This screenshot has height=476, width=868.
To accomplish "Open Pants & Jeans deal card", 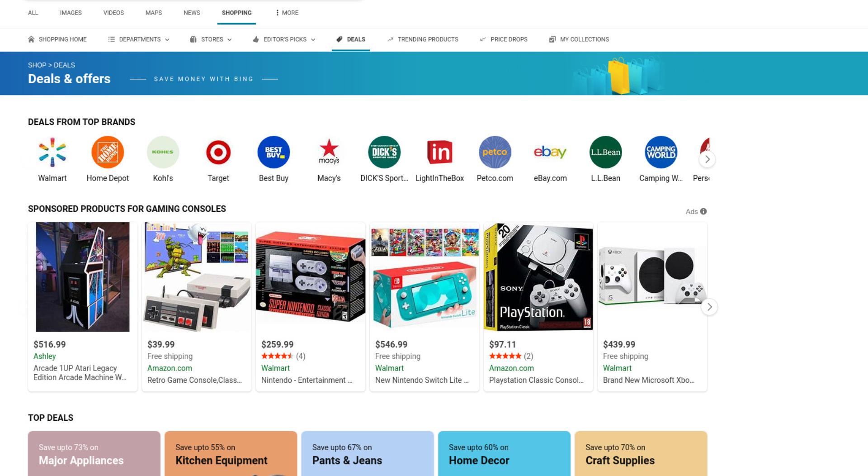I will pyautogui.click(x=368, y=453).
